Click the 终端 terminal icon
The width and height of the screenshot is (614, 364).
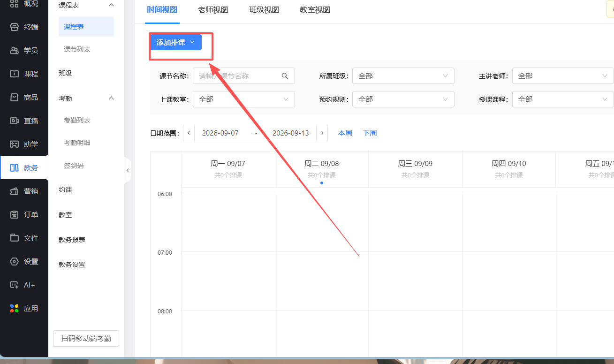[x=15, y=27]
